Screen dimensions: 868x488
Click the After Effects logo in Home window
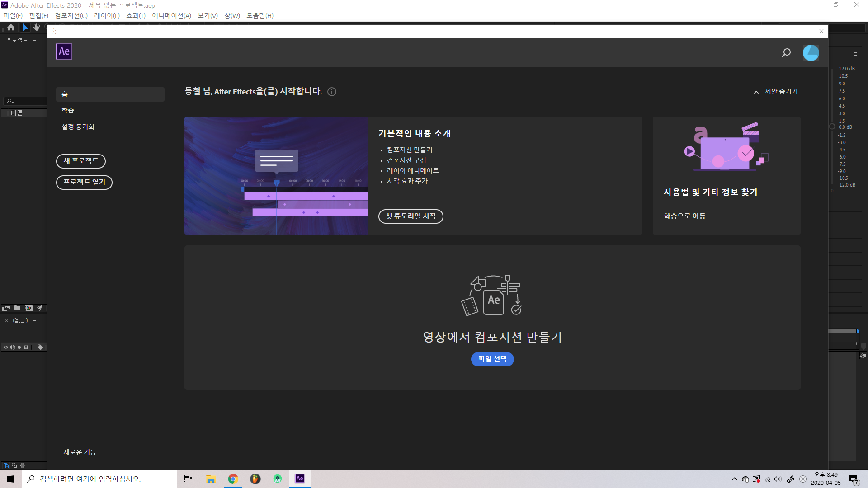[x=64, y=52]
